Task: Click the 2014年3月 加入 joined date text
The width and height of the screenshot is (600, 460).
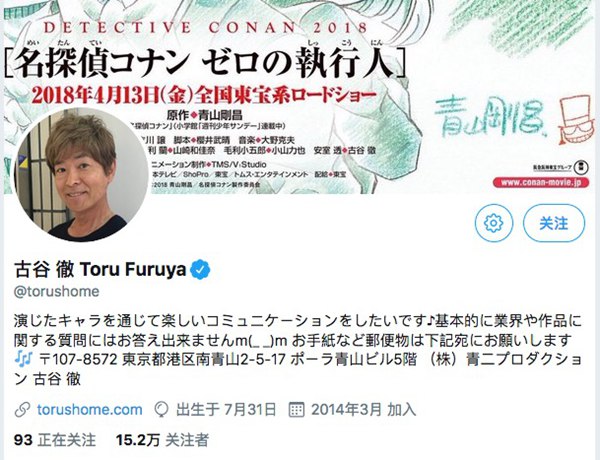Action: click(363, 409)
